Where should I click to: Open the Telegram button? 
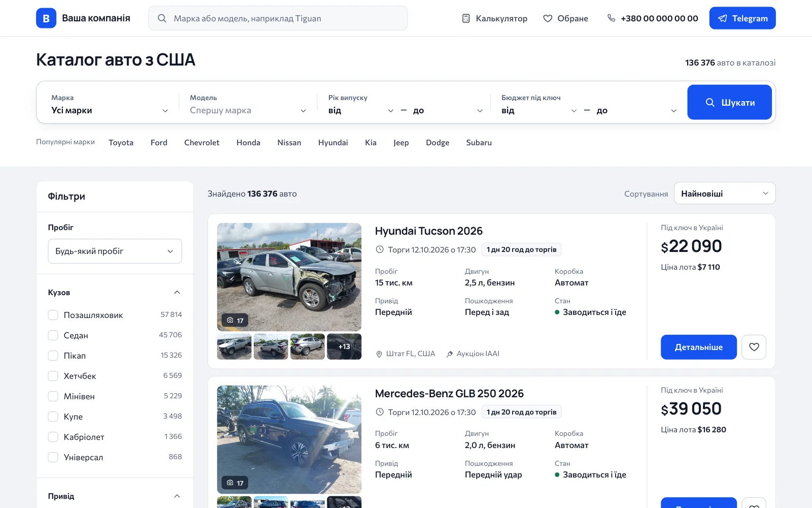[742, 18]
